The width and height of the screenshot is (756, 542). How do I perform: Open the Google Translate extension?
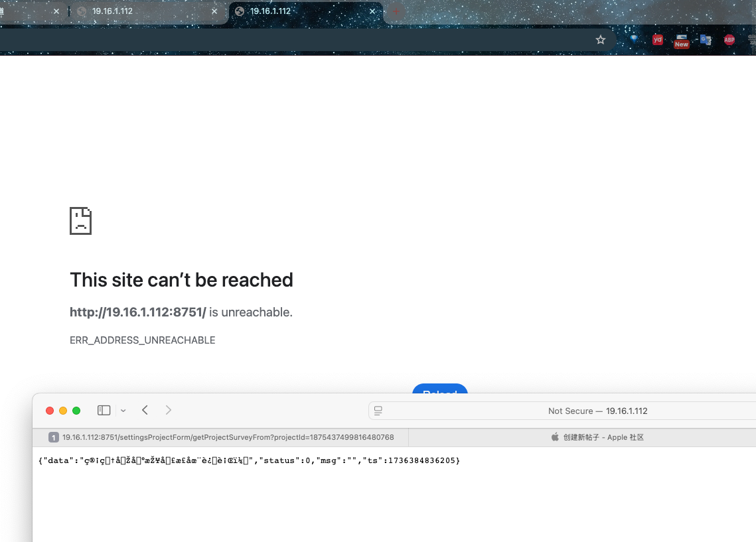706,40
